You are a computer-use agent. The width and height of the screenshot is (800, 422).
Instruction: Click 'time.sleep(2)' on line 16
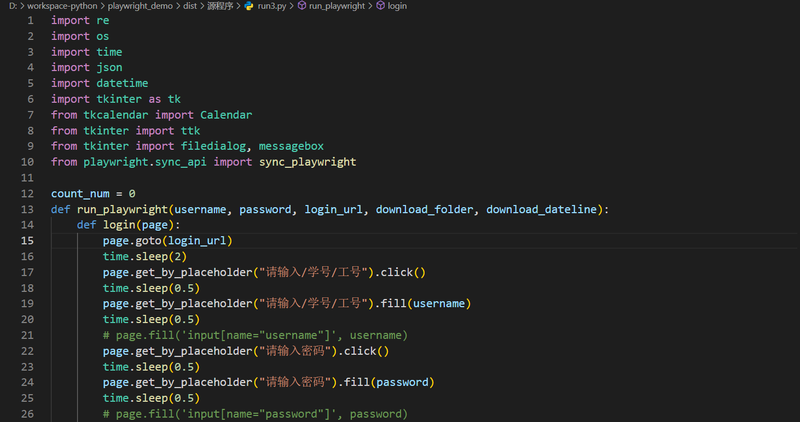(x=145, y=257)
